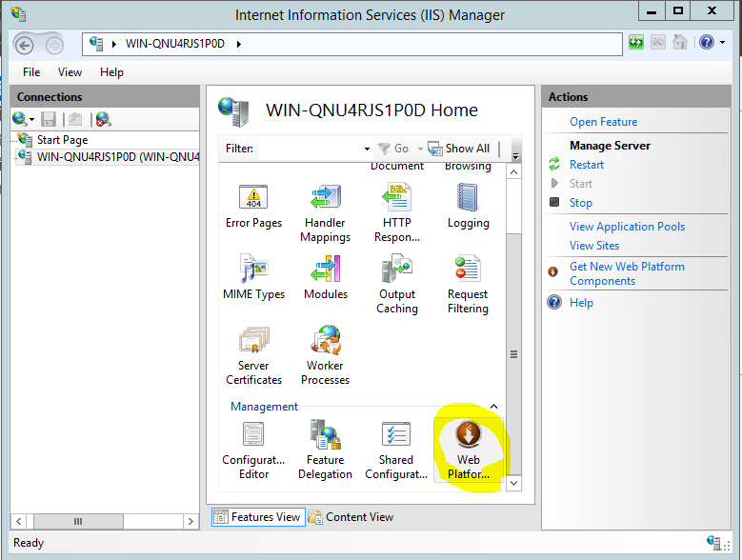Viewport: 742px width, 560px height.
Task: Open Handler Mappings feature
Action: click(x=325, y=213)
